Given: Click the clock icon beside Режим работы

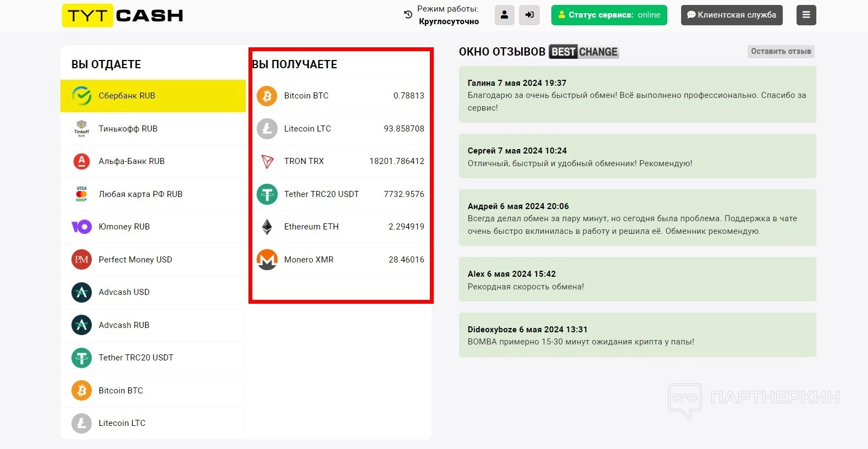Looking at the screenshot, I should [x=408, y=15].
